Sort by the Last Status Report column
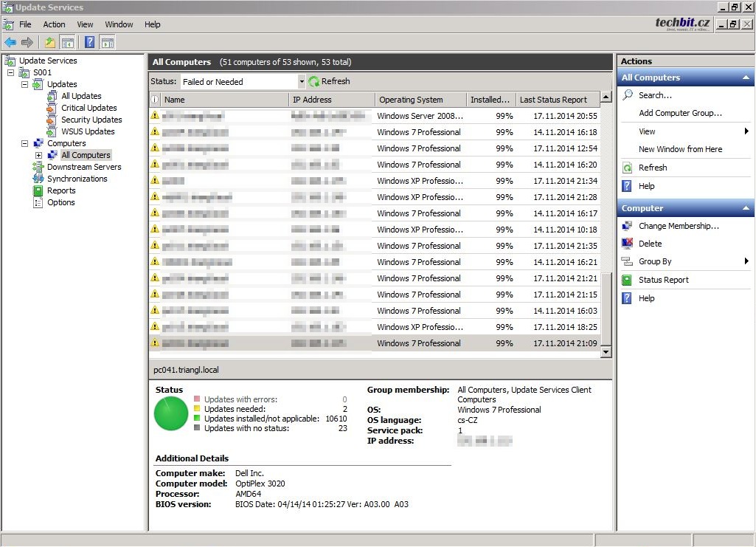The width and height of the screenshot is (756, 547). point(553,100)
